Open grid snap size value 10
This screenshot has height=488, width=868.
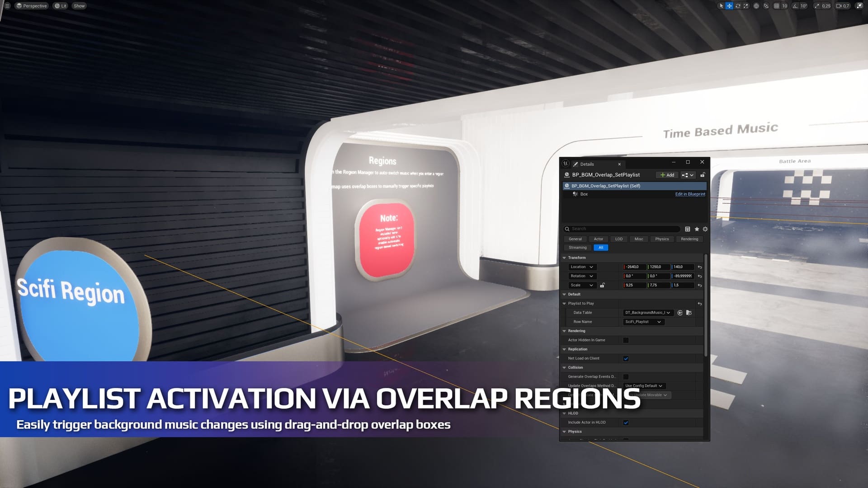point(784,6)
